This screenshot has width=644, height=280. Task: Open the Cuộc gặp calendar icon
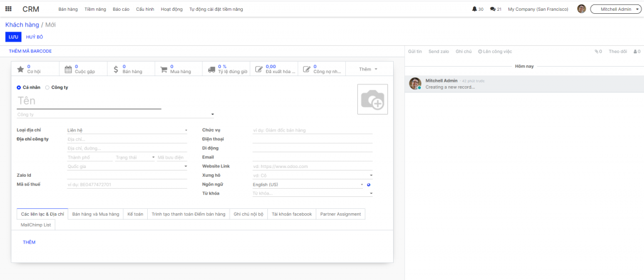pyautogui.click(x=69, y=69)
